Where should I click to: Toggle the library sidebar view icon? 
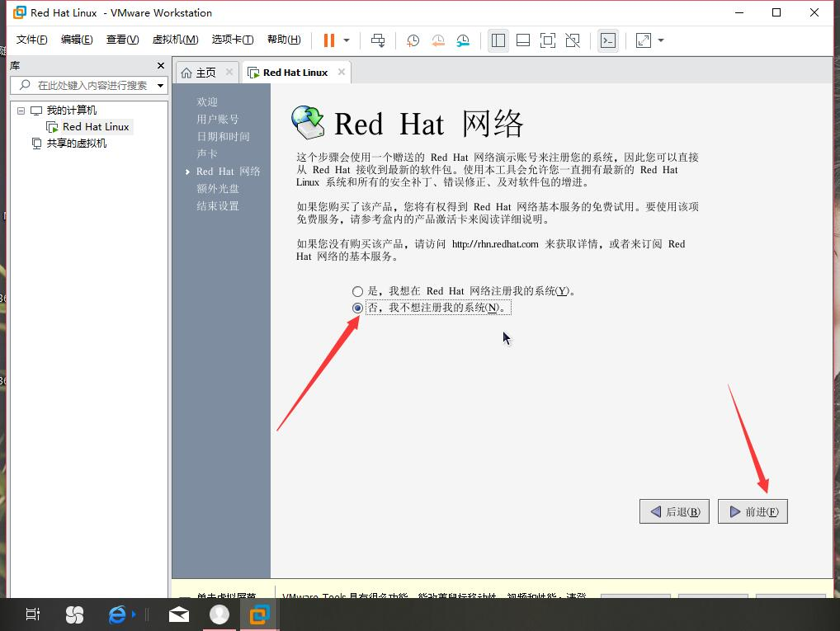498,40
